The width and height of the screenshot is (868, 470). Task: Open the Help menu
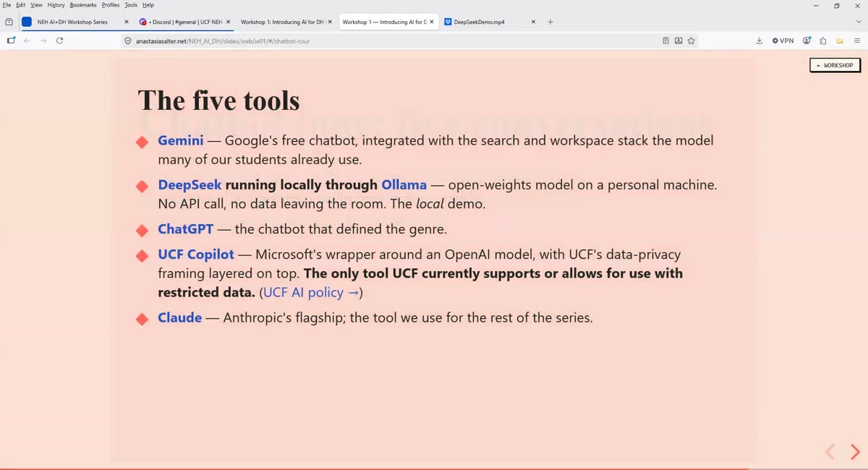[x=148, y=5]
